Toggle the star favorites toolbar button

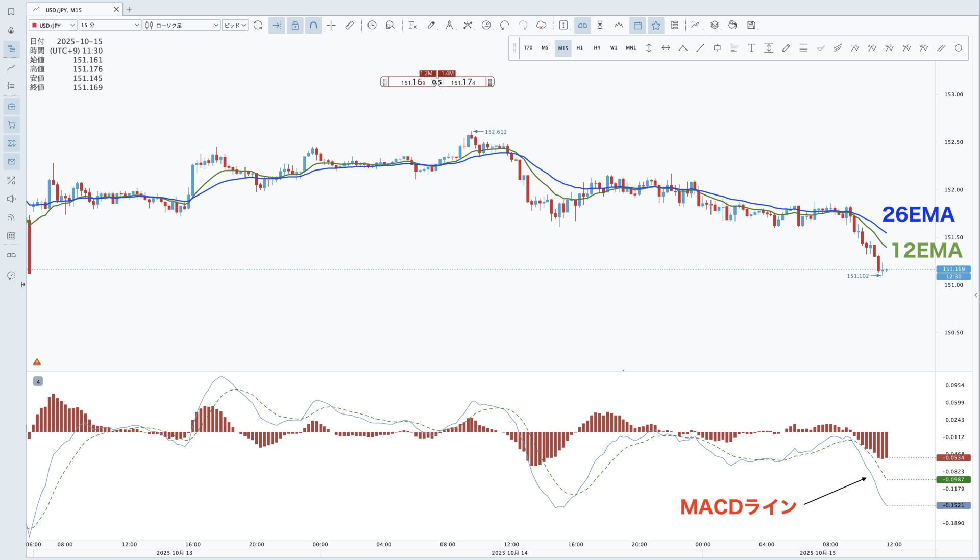coord(656,25)
